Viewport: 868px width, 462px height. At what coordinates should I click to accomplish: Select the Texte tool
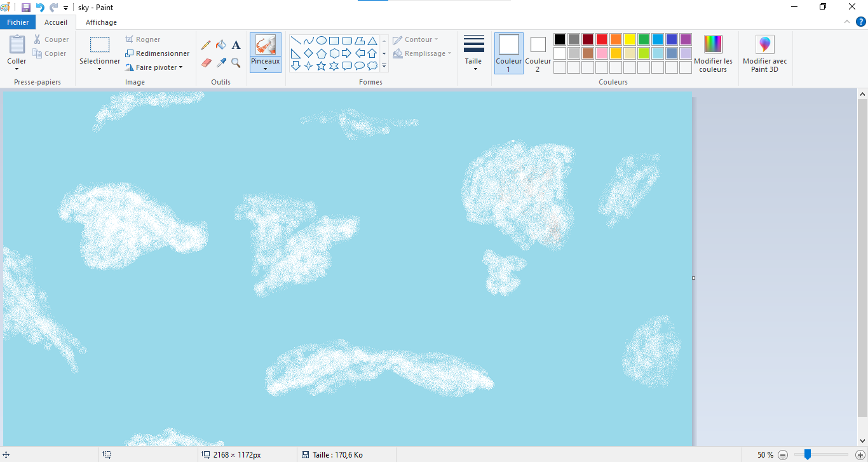coord(236,44)
